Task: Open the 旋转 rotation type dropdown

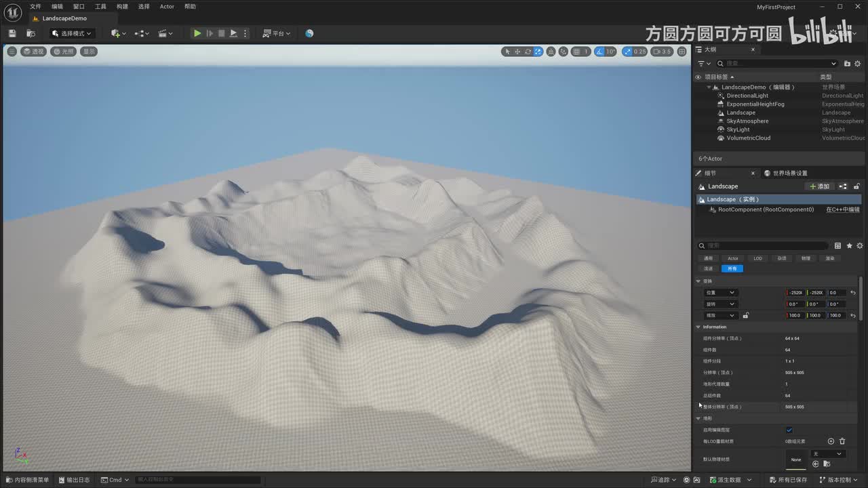Action: [719, 304]
